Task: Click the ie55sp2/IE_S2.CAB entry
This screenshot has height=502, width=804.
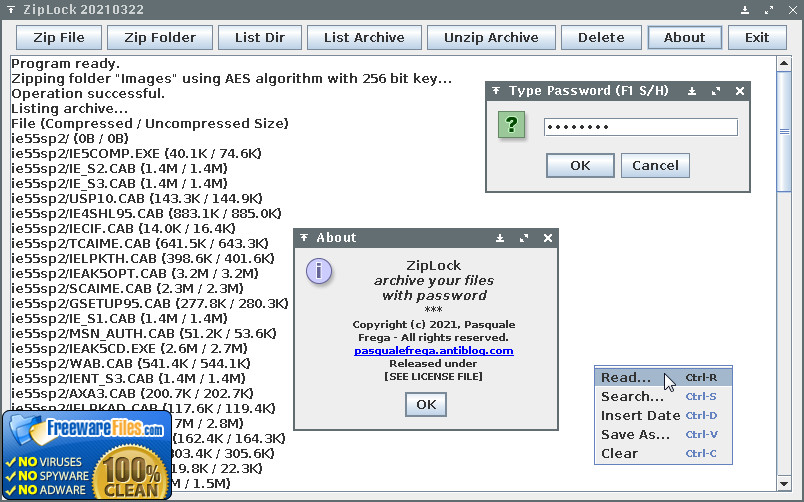Action: pyautogui.click(x=119, y=168)
